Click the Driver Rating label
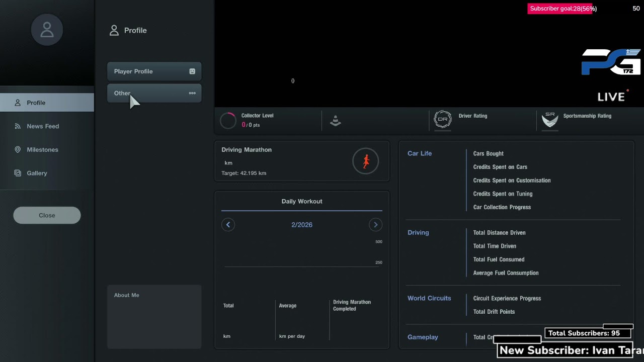Screen dimensions: 644x362 [x=473, y=116]
